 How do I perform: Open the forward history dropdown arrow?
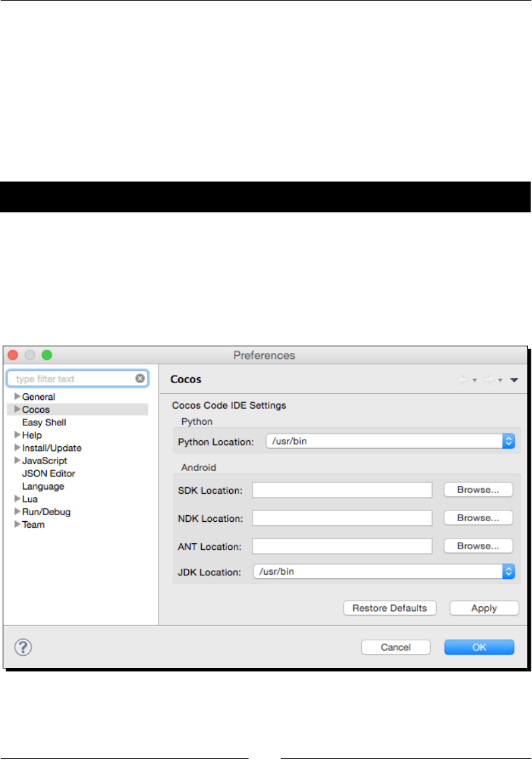click(500, 380)
